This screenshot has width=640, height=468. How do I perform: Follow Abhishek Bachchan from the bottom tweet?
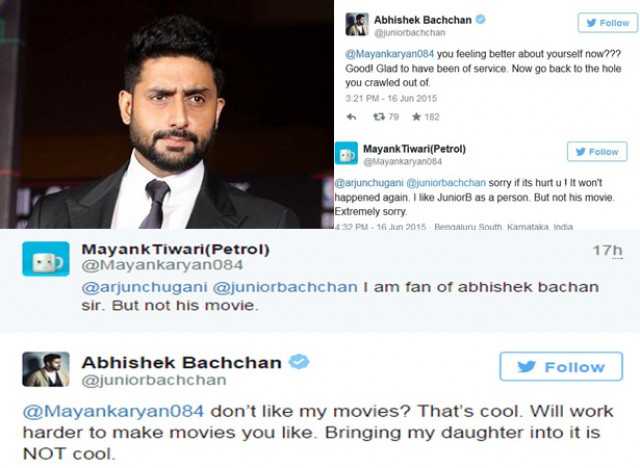pyautogui.click(x=561, y=366)
